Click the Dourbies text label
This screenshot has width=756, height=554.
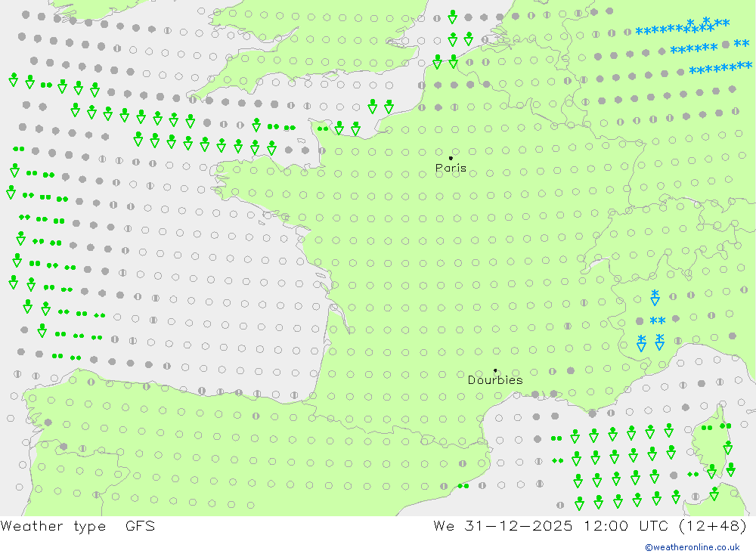[x=494, y=380]
